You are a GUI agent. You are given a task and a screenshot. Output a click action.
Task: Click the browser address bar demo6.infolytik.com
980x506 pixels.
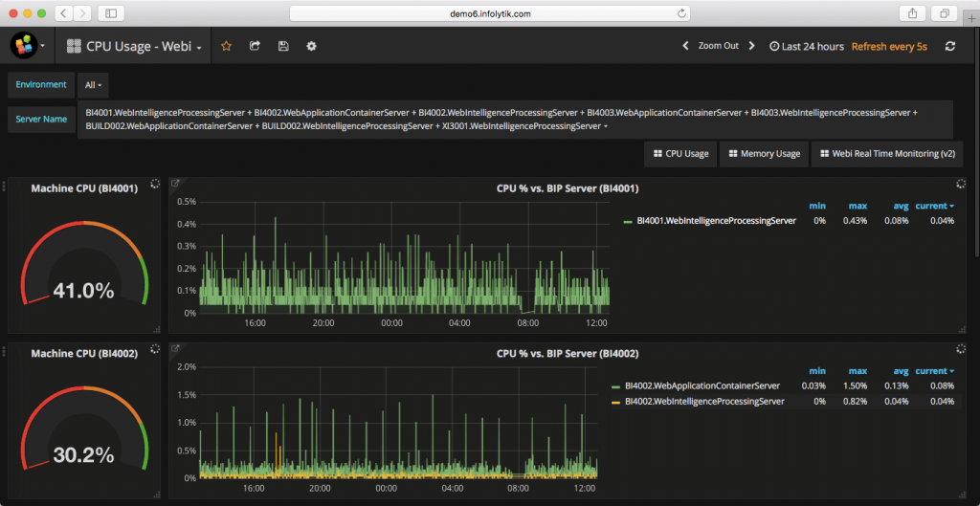(489, 13)
